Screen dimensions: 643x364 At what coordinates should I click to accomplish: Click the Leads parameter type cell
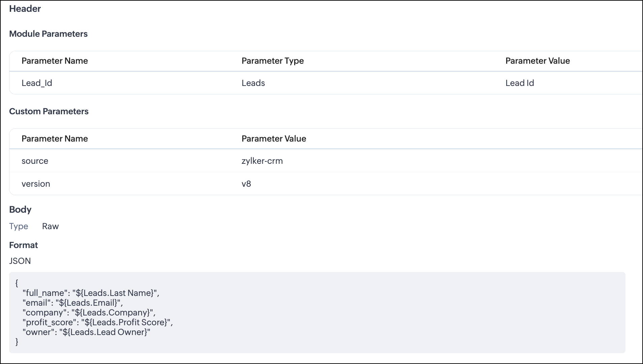coord(253,83)
